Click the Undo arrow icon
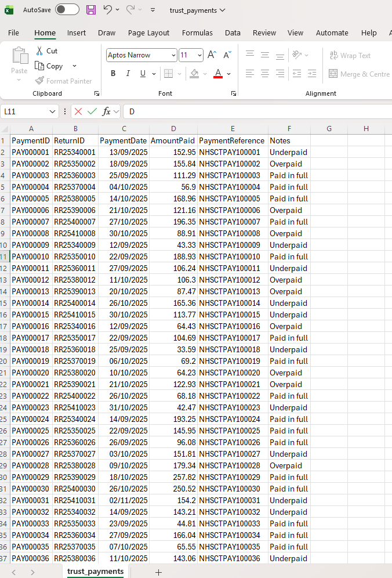The height and width of the screenshot is (578, 392). point(108,10)
